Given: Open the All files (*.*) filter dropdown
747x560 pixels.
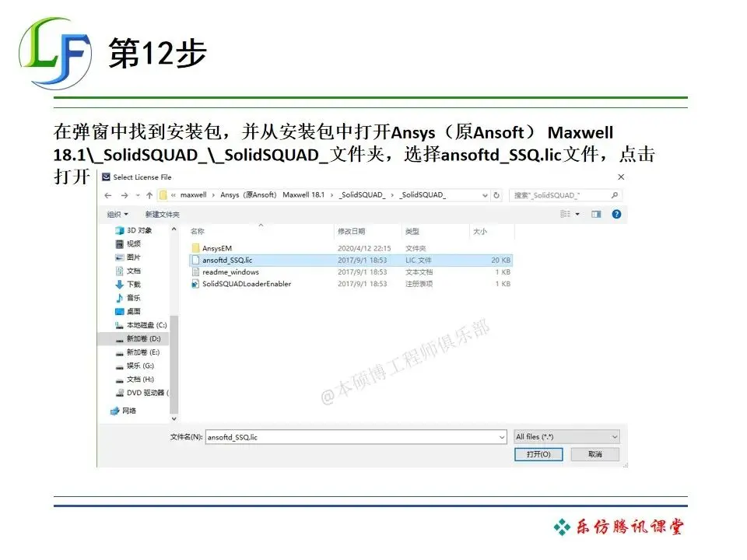Looking at the screenshot, I should (566, 436).
